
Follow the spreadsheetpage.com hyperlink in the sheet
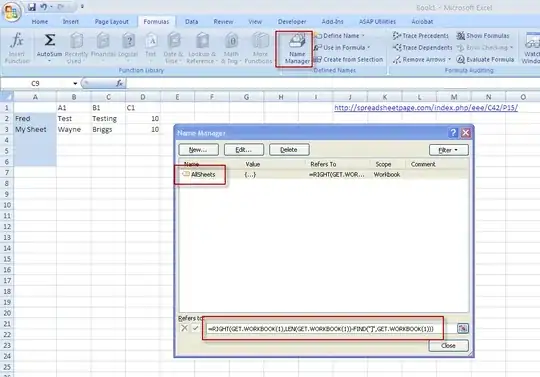point(426,108)
